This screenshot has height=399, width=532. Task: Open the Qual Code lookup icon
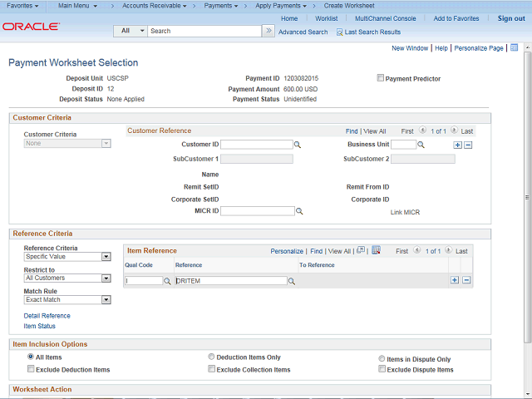[167, 281]
